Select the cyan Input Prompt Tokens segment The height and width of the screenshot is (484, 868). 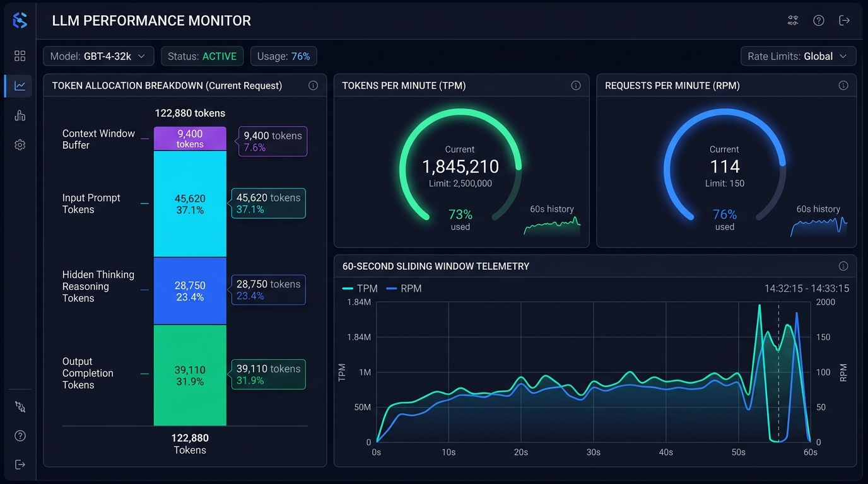(190, 204)
